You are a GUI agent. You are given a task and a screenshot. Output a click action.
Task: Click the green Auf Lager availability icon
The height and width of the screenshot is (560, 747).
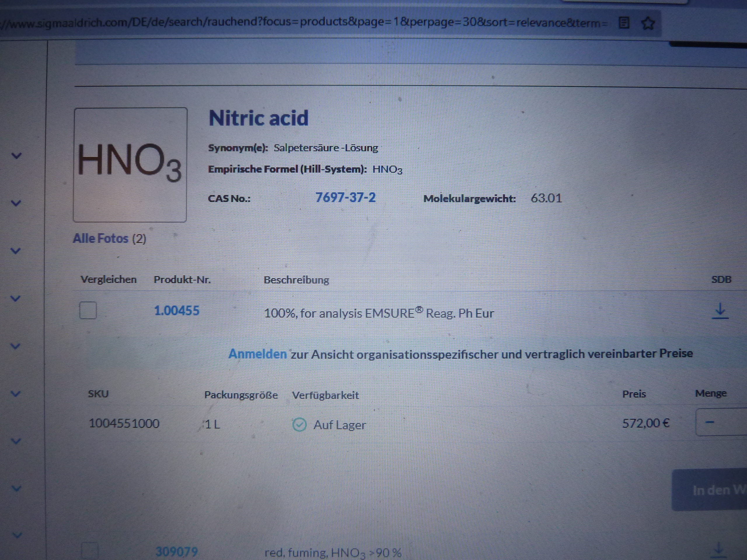[x=299, y=425]
